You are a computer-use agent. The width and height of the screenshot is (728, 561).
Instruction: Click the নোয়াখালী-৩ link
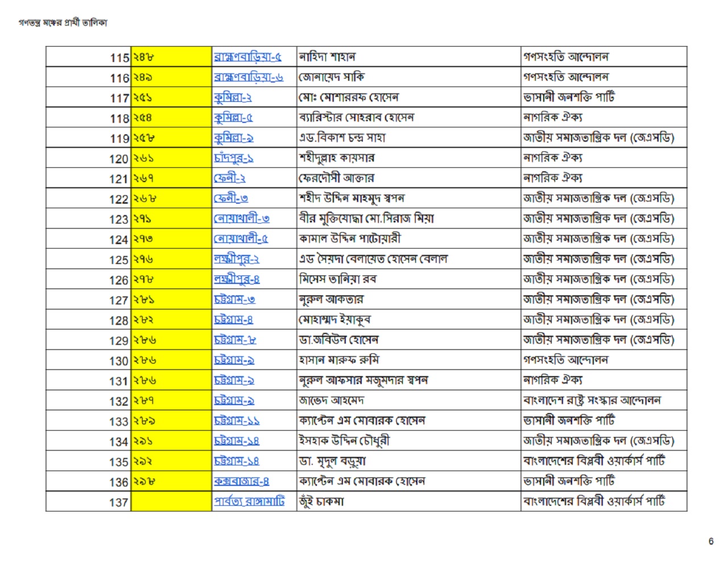tap(242, 218)
